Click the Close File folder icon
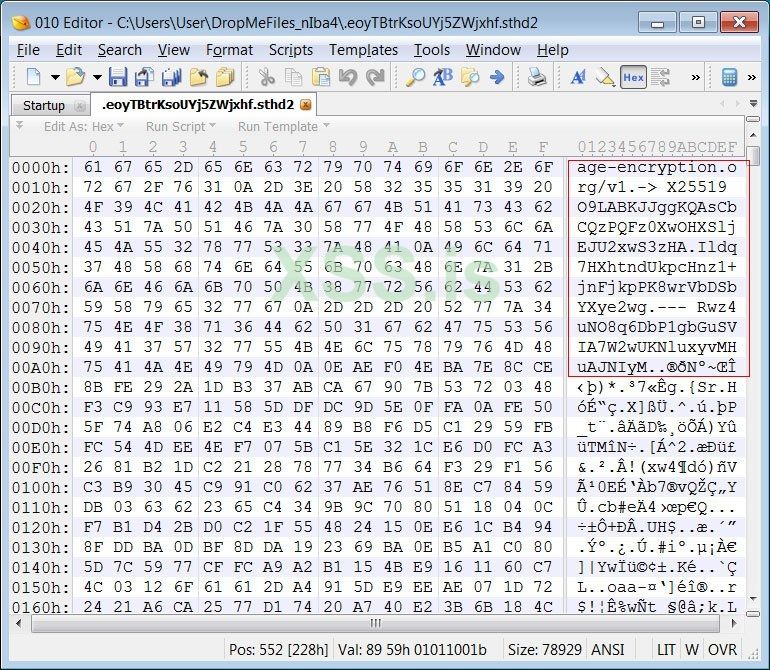Image resolution: width=770 pixels, height=670 pixels. click(199, 77)
